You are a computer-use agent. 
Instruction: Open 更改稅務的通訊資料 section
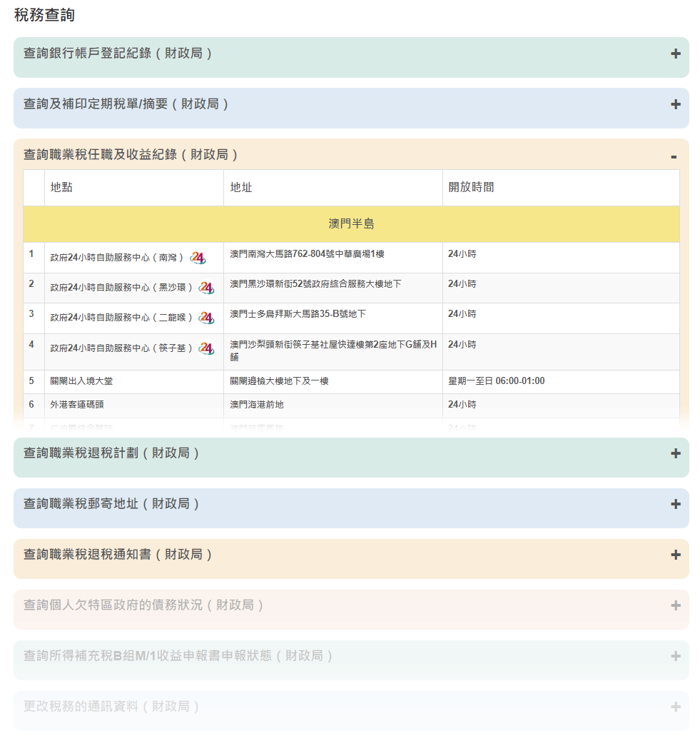click(x=111, y=707)
